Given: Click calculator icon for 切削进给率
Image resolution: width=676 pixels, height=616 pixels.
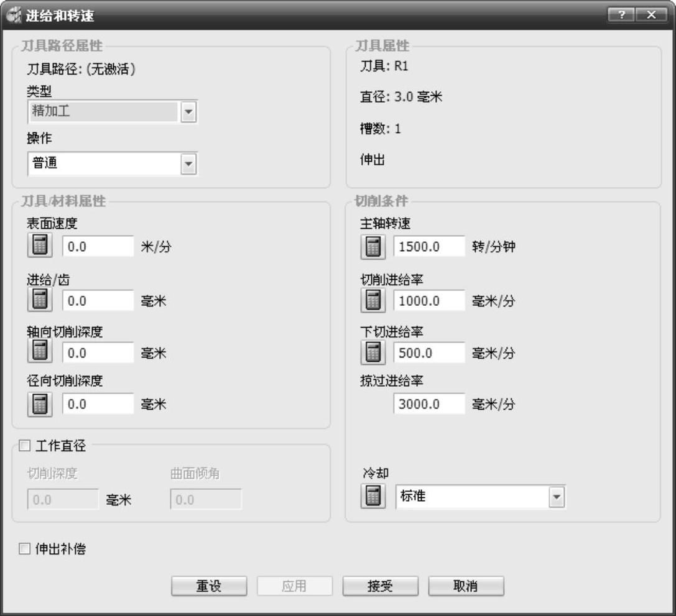Looking at the screenshot, I should tap(373, 300).
